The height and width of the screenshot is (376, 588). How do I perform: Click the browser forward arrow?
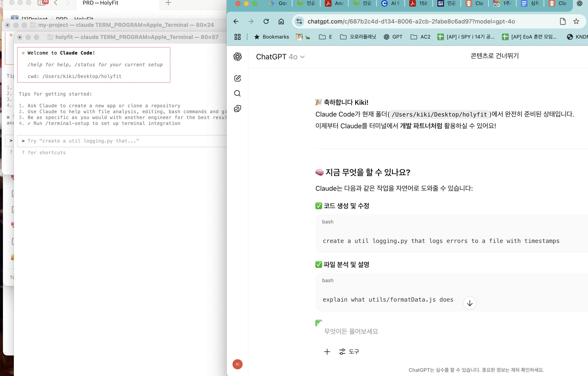[251, 22]
